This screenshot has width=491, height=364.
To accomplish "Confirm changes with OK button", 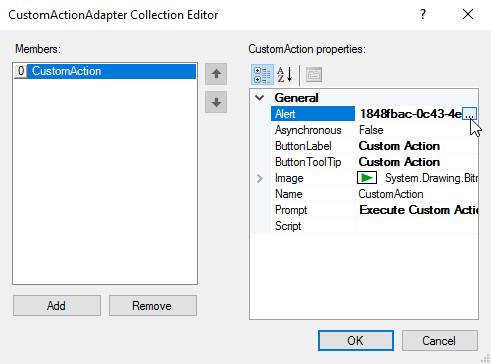I will pyautogui.click(x=356, y=340).
